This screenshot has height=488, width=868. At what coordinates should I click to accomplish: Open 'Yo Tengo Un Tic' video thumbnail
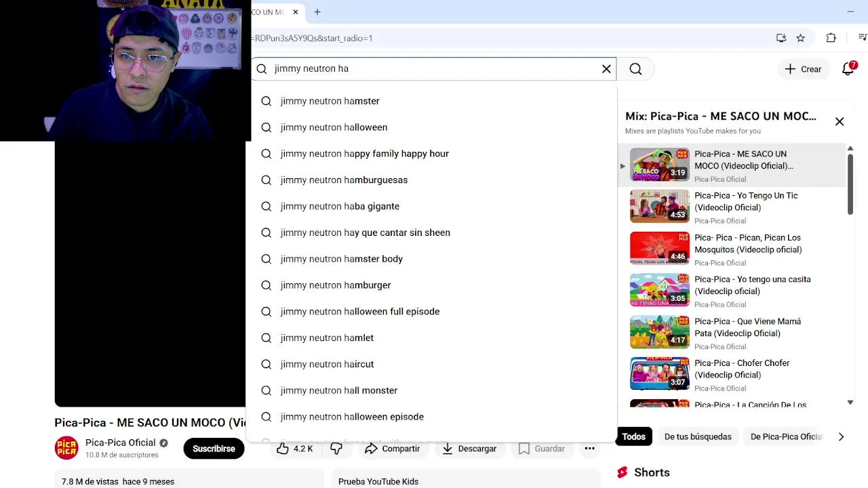[660, 206]
